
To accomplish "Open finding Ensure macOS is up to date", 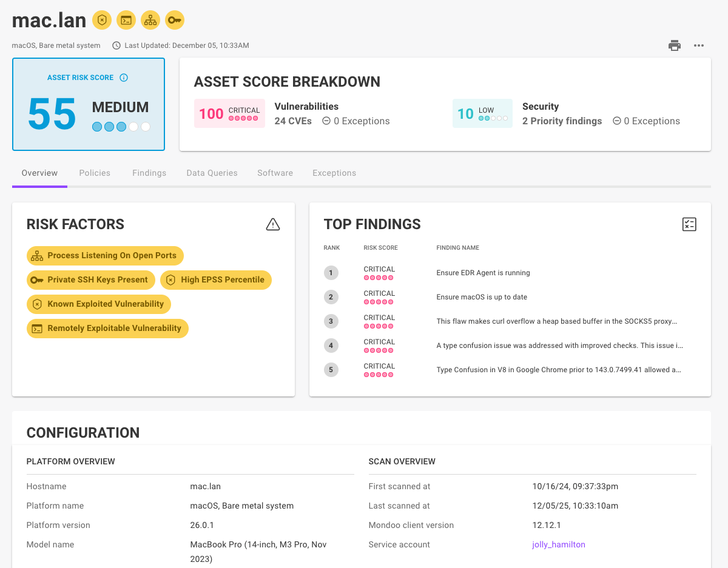I will [x=482, y=297].
